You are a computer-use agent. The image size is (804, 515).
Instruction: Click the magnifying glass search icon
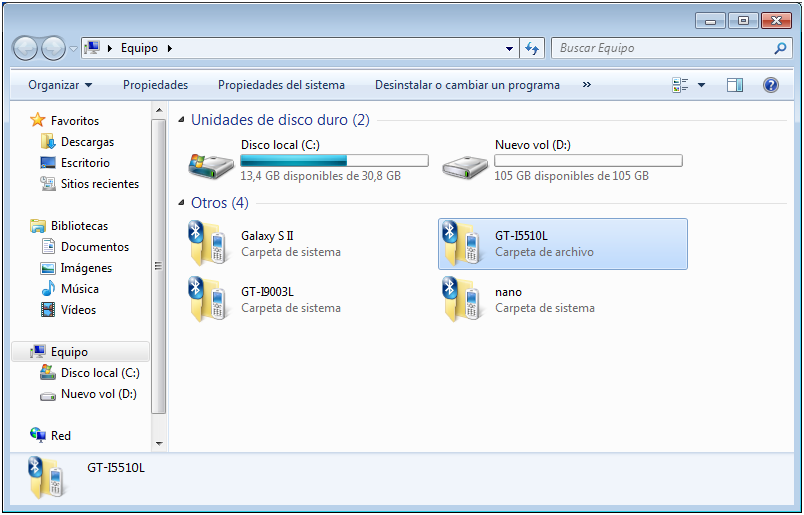click(780, 48)
